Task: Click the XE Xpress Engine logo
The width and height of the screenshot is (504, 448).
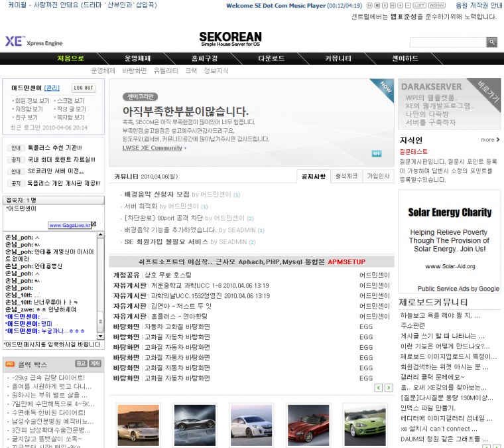Action: (34, 42)
